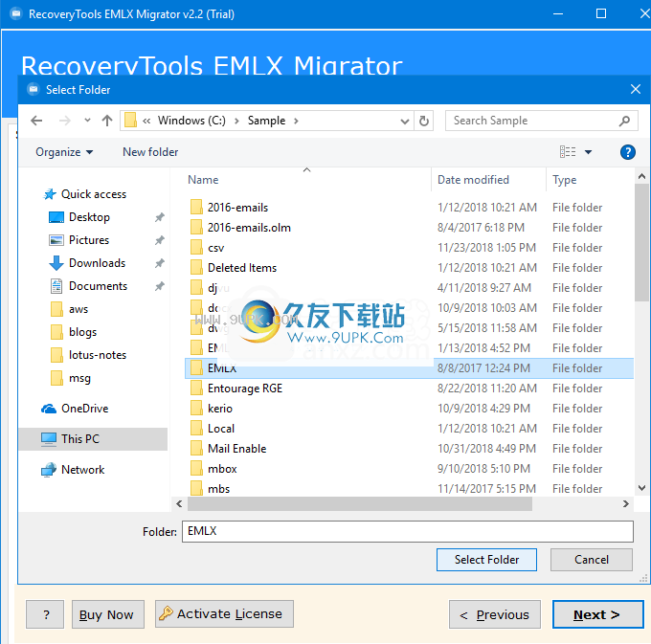Click the Folder name input field

coord(408,531)
